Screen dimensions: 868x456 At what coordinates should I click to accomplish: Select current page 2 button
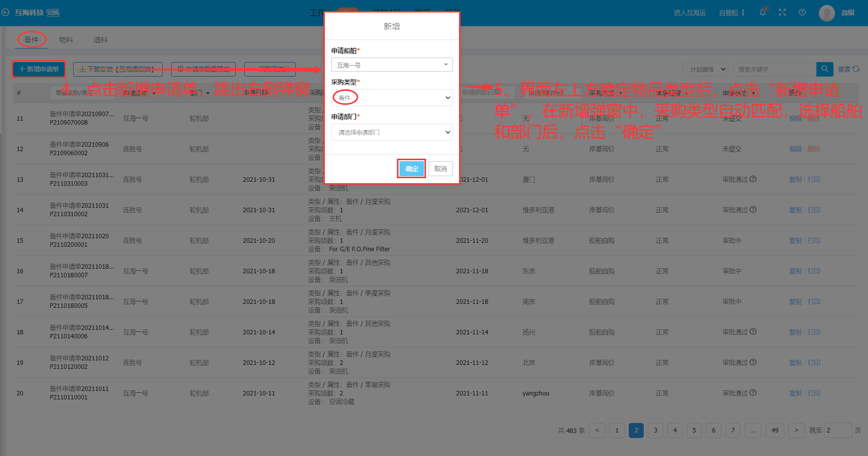(x=636, y=430)
